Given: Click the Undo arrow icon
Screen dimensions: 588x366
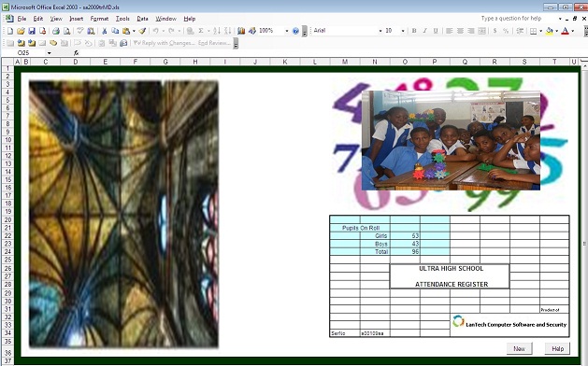Looking at the screenshot, I should click(155, 31).
